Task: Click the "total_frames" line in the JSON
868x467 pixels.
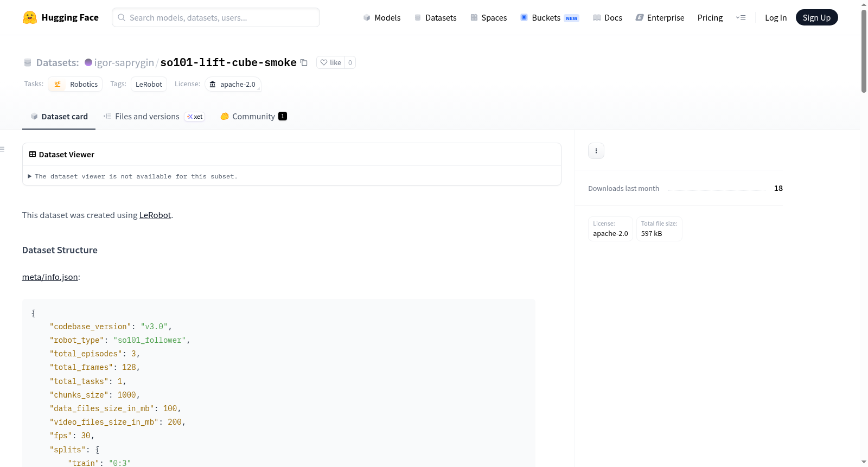Action: coord(95,367)
